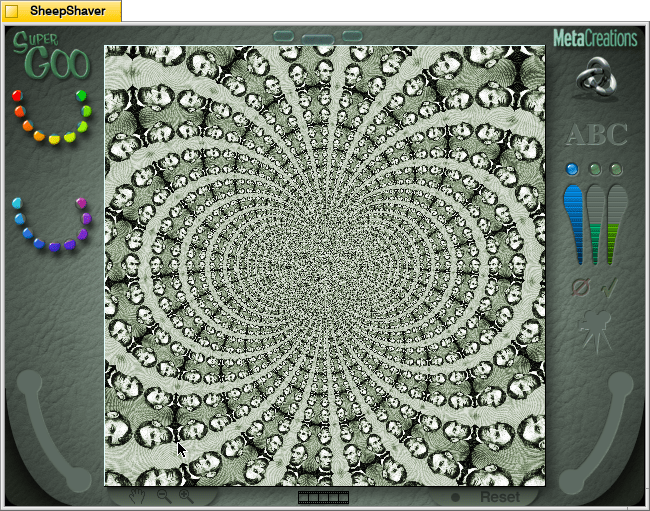Pick the red-orange ball below the red ball
This screenshot has width=650, height=511.
click(19, 111)
